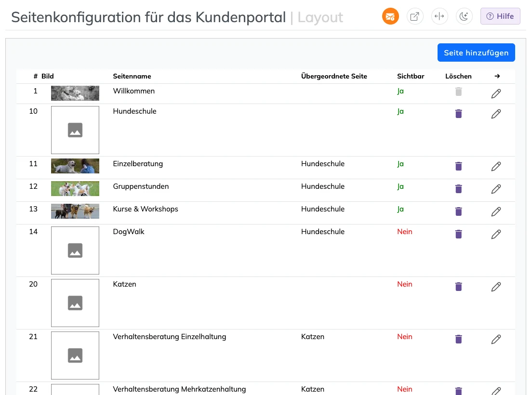Screen dimensions: 532x395
Task: Delete the Hundeschule page (row 10)
Action: pyautogui.click(x=458, y=114)
